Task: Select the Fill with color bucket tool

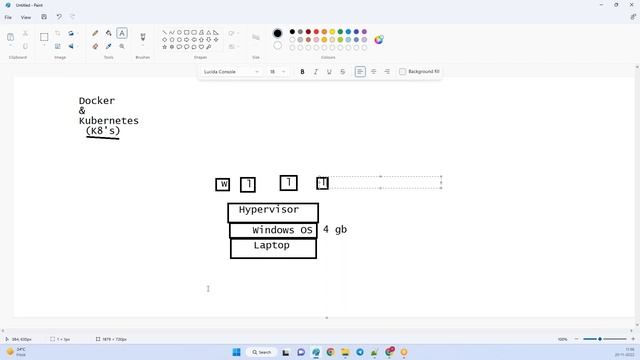Action: [x=109, y=33]
